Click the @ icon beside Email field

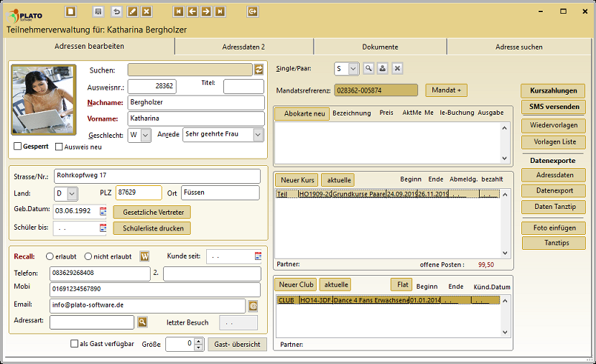(x=253, y=306)
